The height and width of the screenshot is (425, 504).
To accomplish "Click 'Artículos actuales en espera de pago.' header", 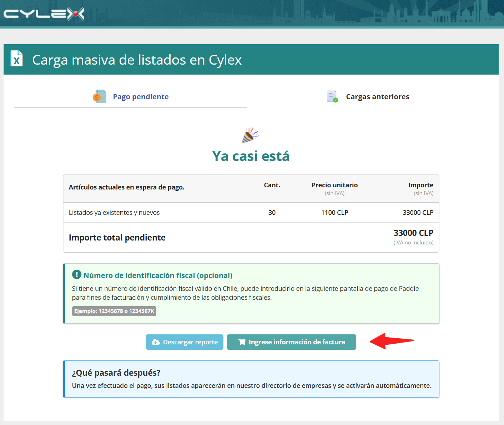I will pyautogui.click(x=127, y=187).
